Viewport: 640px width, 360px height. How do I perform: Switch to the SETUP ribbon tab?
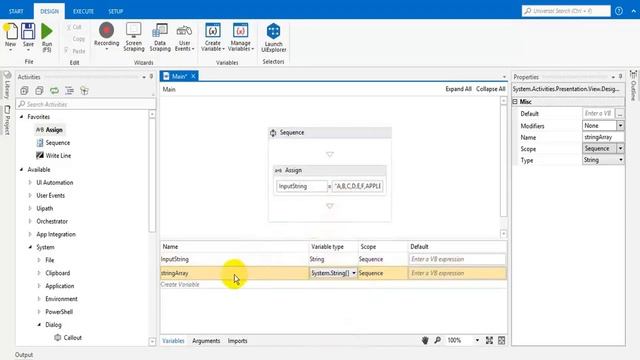(116, 11)
